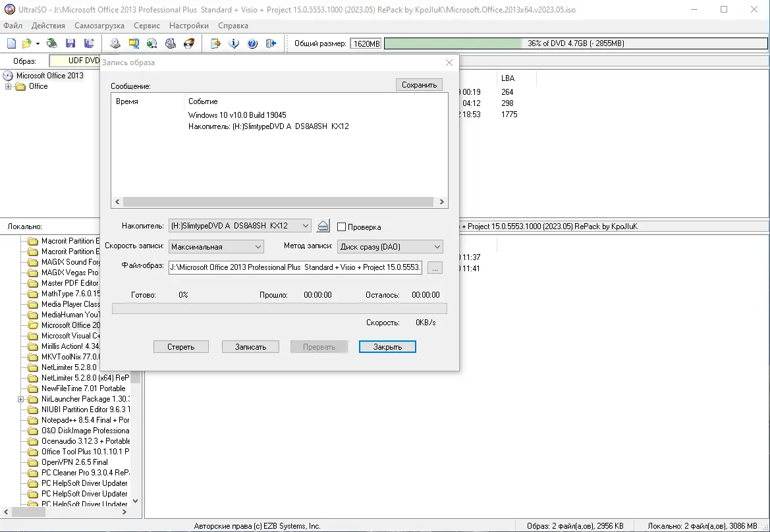Click the Make CD/DVD image icon
This screenshot has height=532, width=770.
coord(115,43)
